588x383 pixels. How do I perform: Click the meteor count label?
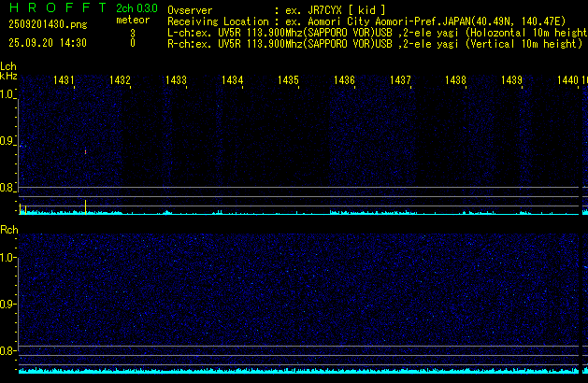click(132, 20)
